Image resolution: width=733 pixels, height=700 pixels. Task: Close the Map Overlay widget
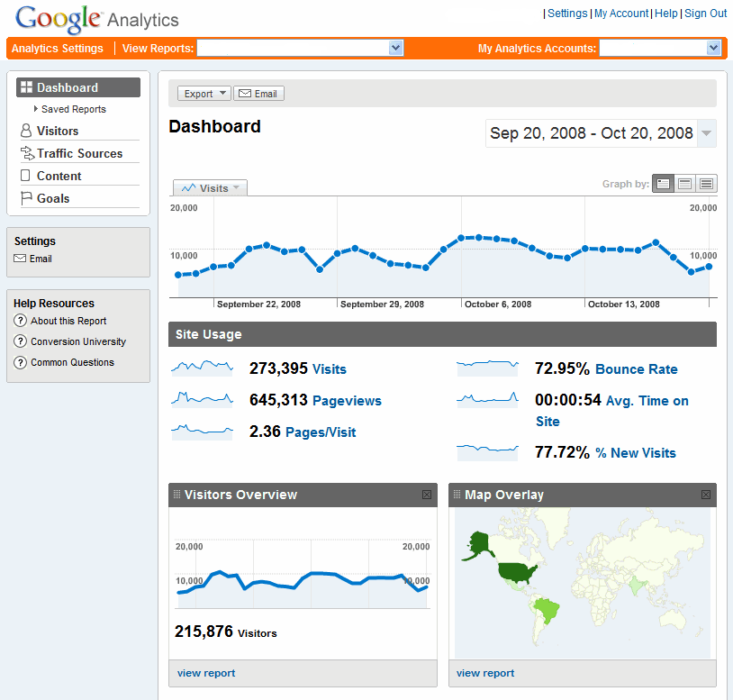tap(706, 495)
